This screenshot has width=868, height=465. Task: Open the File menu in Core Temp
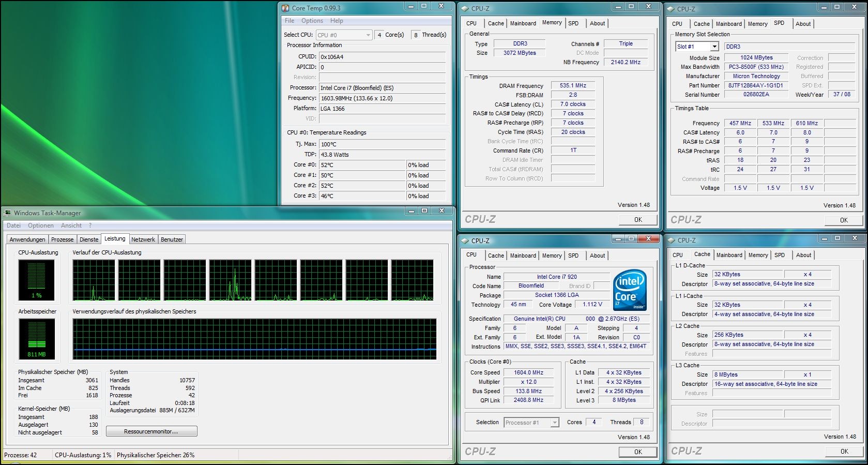point(290,21)
